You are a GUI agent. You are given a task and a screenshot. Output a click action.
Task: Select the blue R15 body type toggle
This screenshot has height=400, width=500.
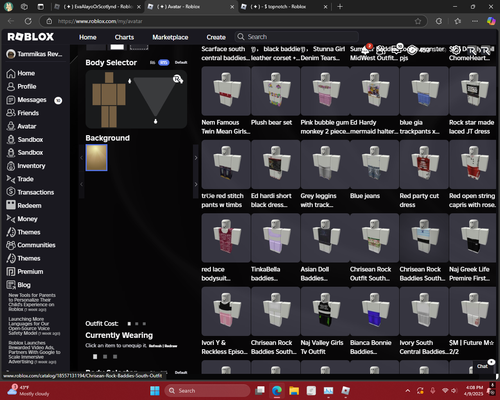164,62
